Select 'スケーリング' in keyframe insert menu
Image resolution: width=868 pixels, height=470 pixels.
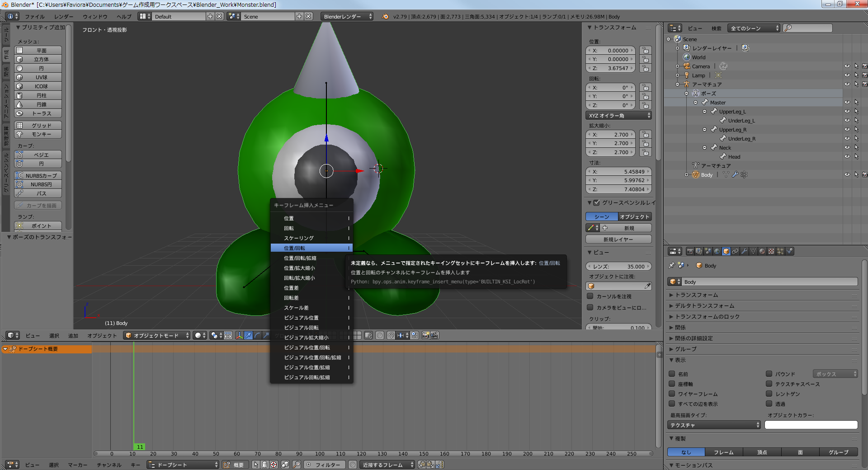pyautogui.click(x=311, y=238)
